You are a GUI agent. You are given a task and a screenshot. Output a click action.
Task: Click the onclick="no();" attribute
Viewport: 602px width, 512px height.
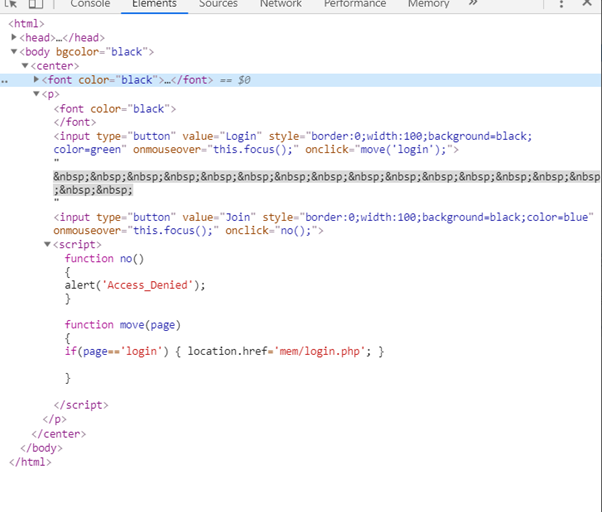click(x=271, y=230)
